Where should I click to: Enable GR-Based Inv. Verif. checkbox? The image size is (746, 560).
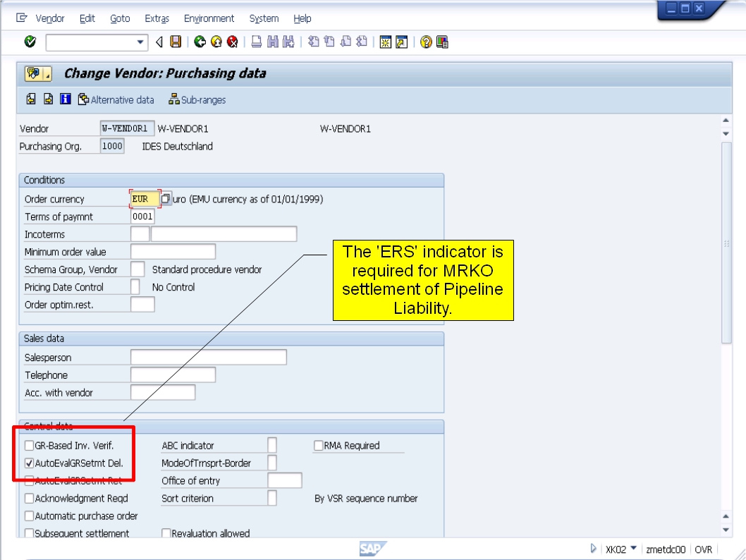29,445
